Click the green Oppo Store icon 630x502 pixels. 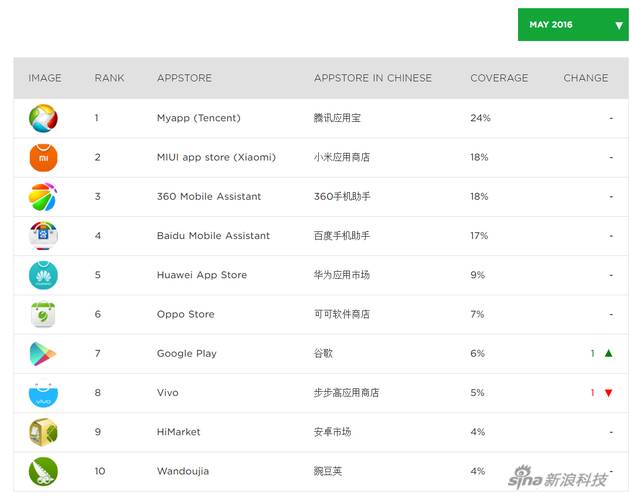[43, 314]
